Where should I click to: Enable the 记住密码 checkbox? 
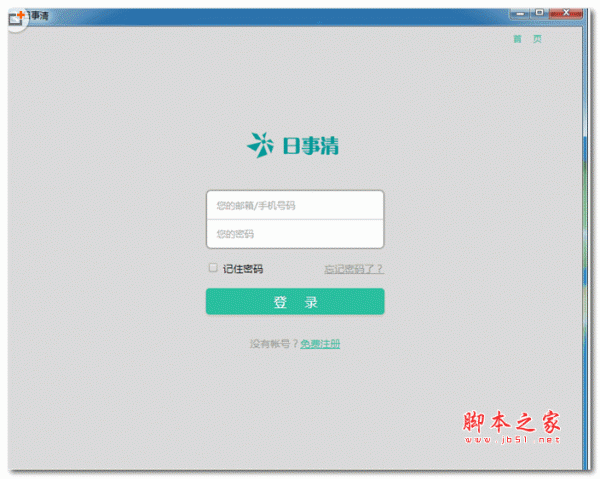coord(213,268)
